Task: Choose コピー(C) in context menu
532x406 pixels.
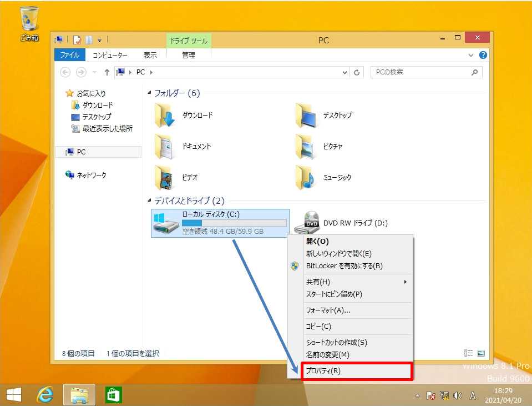Action: pos(350,326)
